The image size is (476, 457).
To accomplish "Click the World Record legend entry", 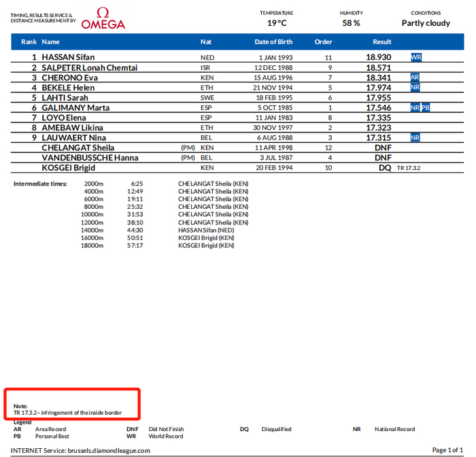I will click(x=166, y=436).
